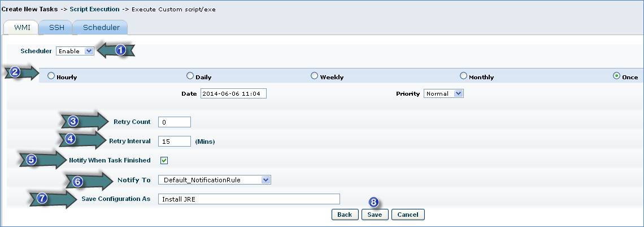Click callout 7 arrow beside Save Configuration As
This screenshot has width=644, height=227.
tap(54, 199)
